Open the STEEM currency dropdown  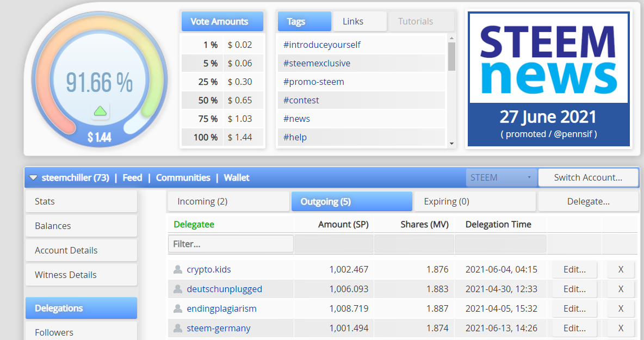pyautogui.click(x=501, y=178)
